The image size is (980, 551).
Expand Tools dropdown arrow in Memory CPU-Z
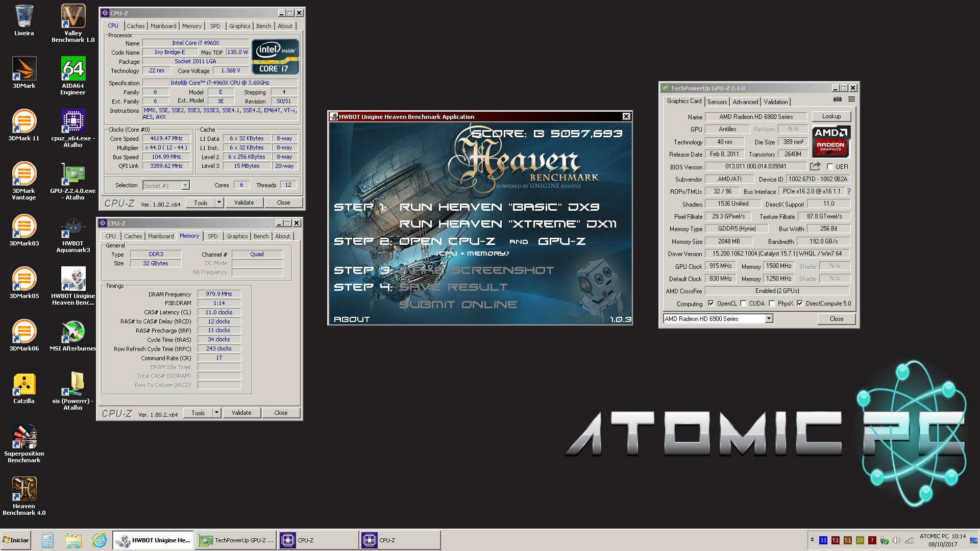point(216,413)
